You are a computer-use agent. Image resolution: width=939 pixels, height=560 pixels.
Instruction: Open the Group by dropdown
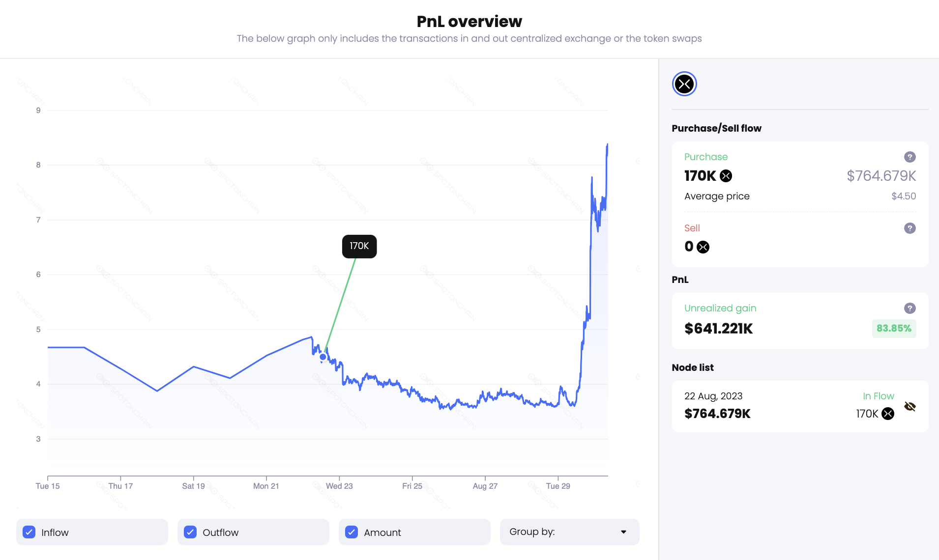569,532
